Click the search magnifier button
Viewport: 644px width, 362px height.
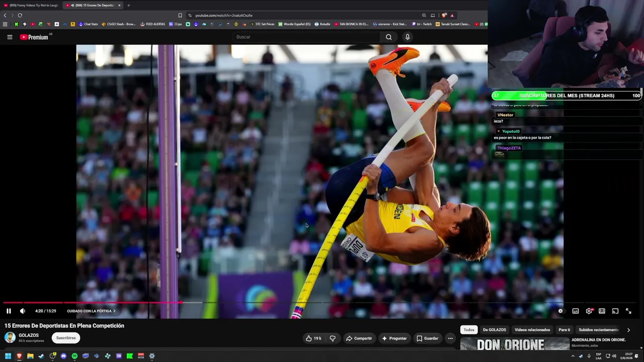(388, 37)
